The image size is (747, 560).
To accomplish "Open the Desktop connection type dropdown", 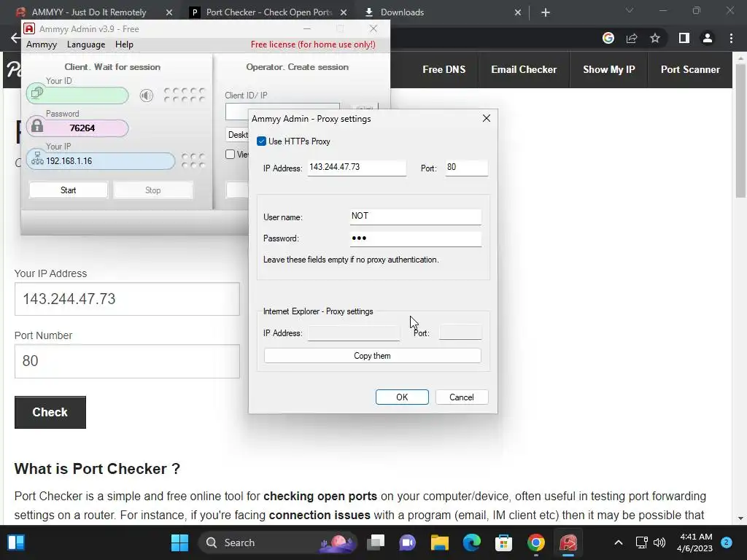I will [x=237, y=135].
